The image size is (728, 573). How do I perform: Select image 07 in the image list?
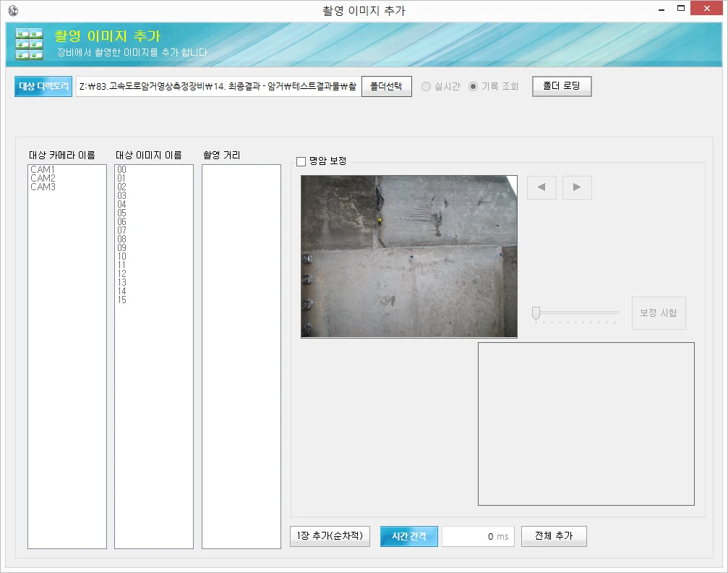click(121, 231)
